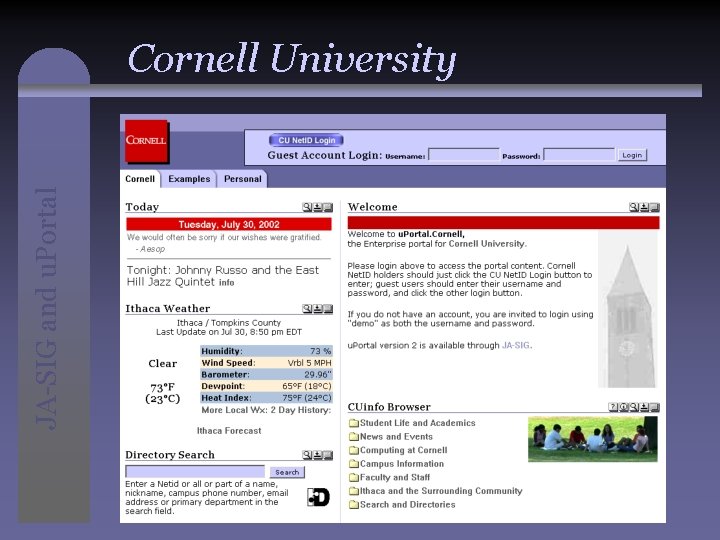This screenshot has height=540, width=720.
Task: Click the faded clock tower image
Action: point(627,310)
